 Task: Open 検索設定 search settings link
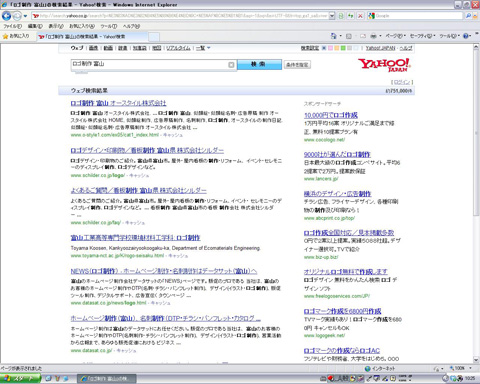(310, 48)
